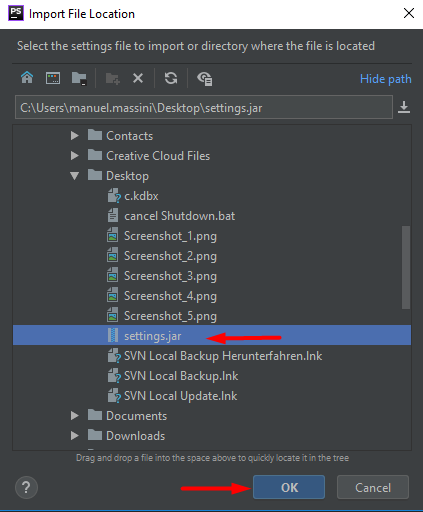The width and height of the screenshot is (423, 512).
Task: Confirm with the OK button
Action: (x=289, y=487)
